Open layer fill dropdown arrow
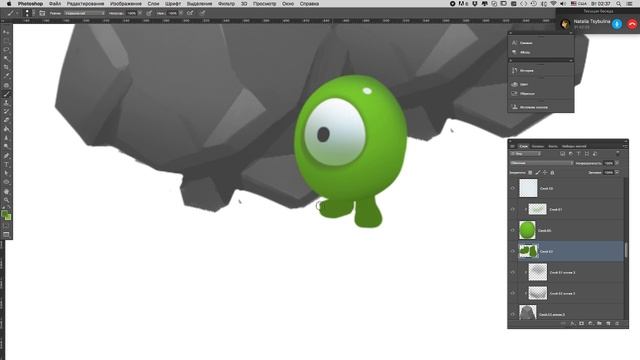The width and height of the screenshot is (640, 360). click(x=617, y=173)
